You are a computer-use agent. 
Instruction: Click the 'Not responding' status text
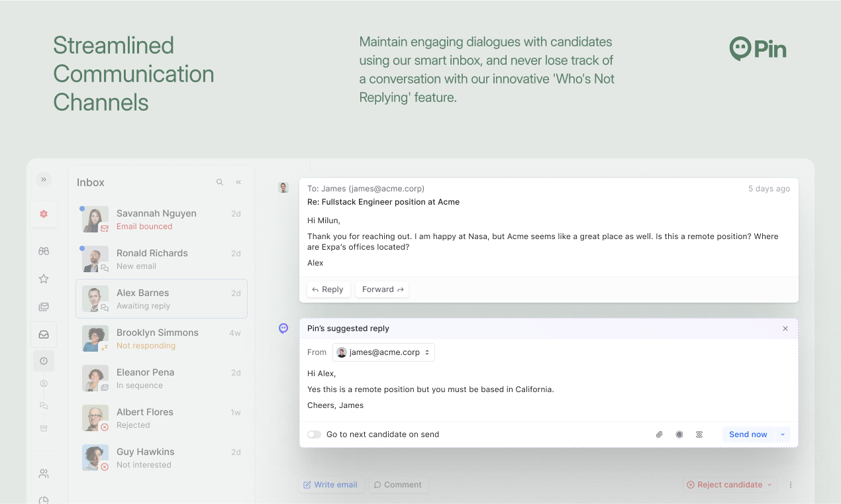(146, 346)
